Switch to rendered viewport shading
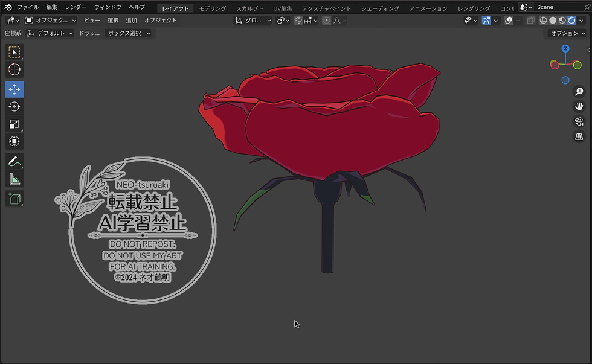 click(x=571, y=21)
